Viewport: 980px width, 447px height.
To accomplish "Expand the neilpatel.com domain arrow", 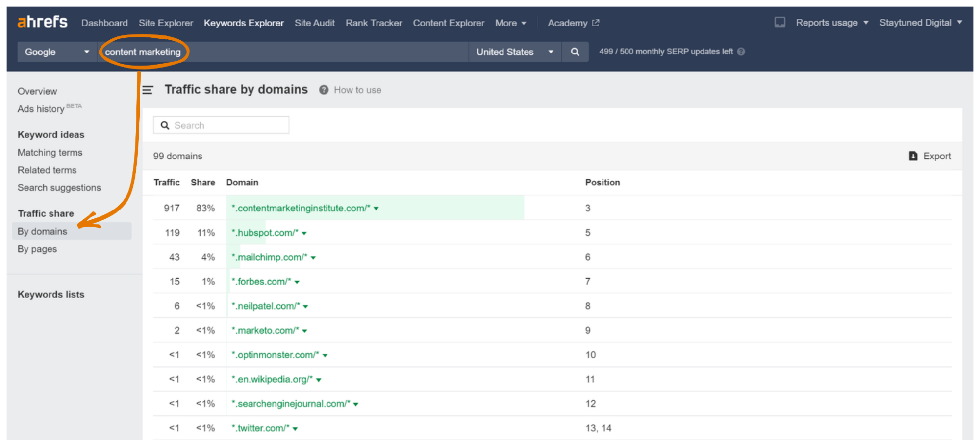I will point(305,307).
